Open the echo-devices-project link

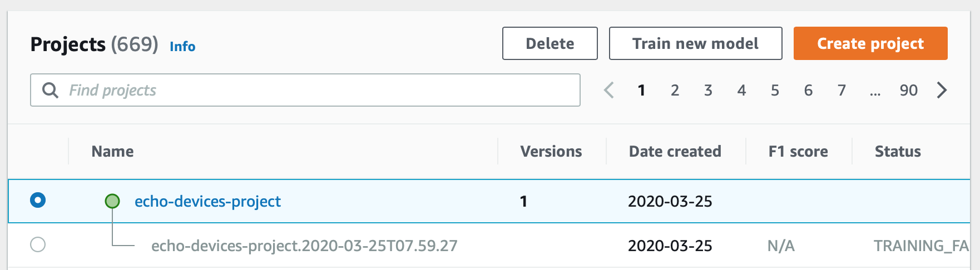tap(207, 201)
